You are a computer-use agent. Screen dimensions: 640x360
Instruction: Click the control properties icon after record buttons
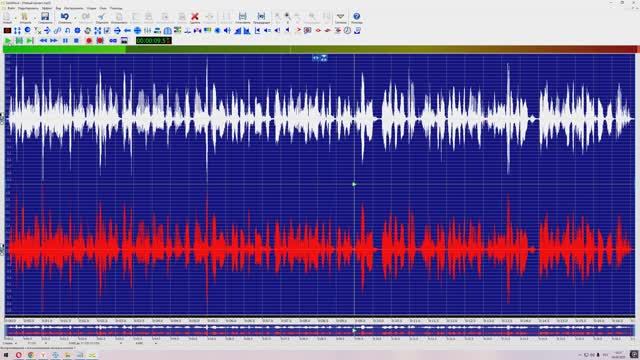[124, 41]
